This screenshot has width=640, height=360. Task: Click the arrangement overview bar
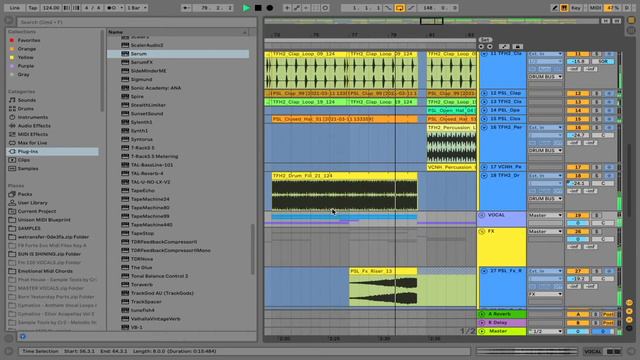tap(431, 21)
